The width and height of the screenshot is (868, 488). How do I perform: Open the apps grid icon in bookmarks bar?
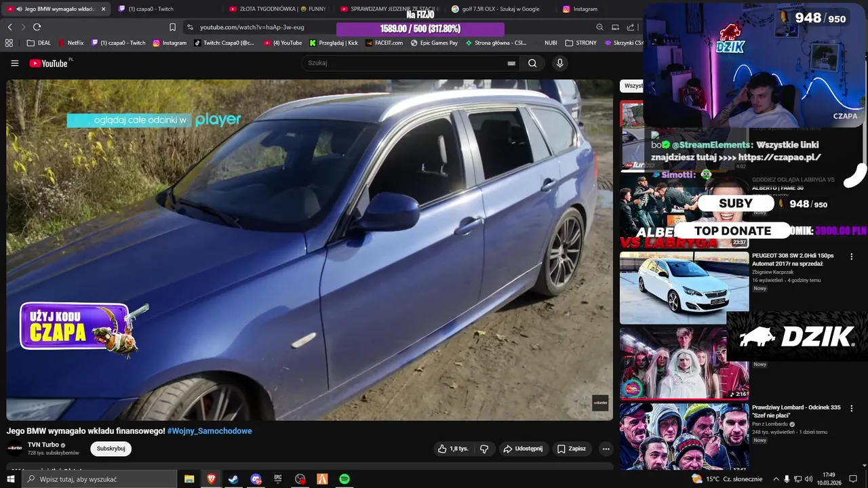coord(9,43)
